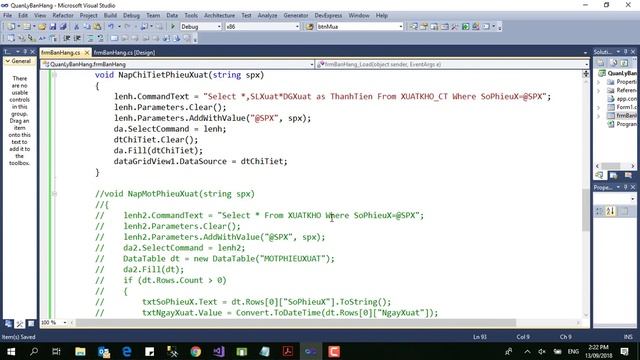Toggle auto-hide pin on Solution Explorer panel
640x360 pixels.
pos(625,52)
